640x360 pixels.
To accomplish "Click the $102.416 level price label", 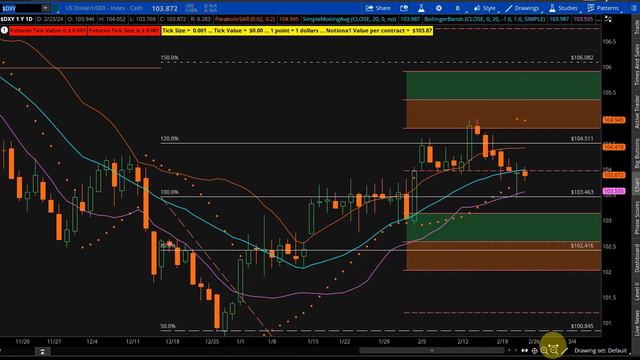I will pos(582,246).
